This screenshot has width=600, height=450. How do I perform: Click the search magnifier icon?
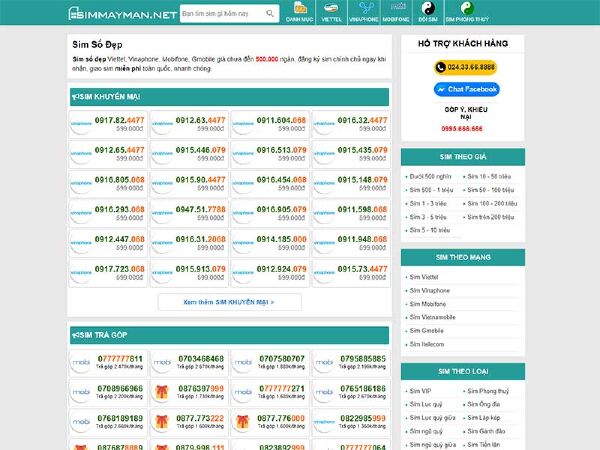coord(270,14)
